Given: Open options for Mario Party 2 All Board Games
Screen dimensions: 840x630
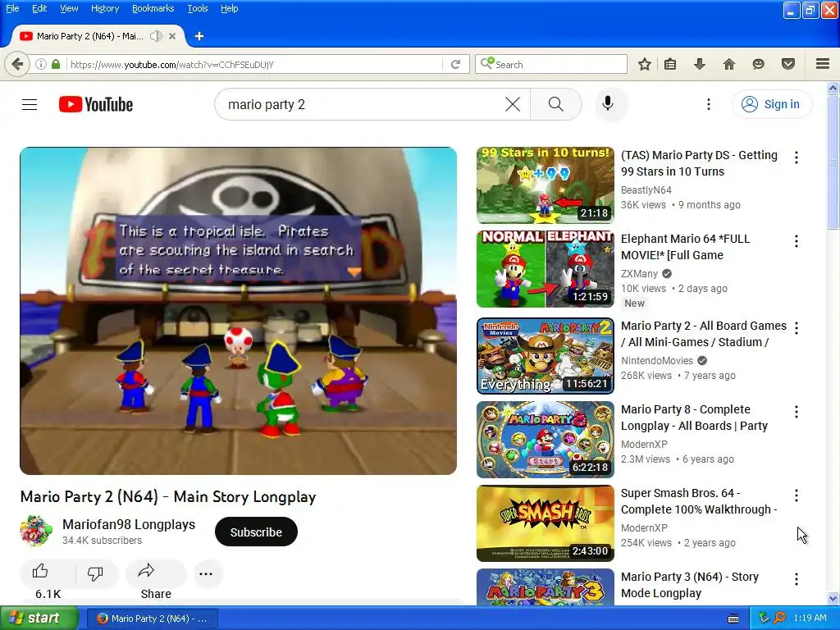Looking at the screenshot, I should pyautogui.click(x=797, y=328).
